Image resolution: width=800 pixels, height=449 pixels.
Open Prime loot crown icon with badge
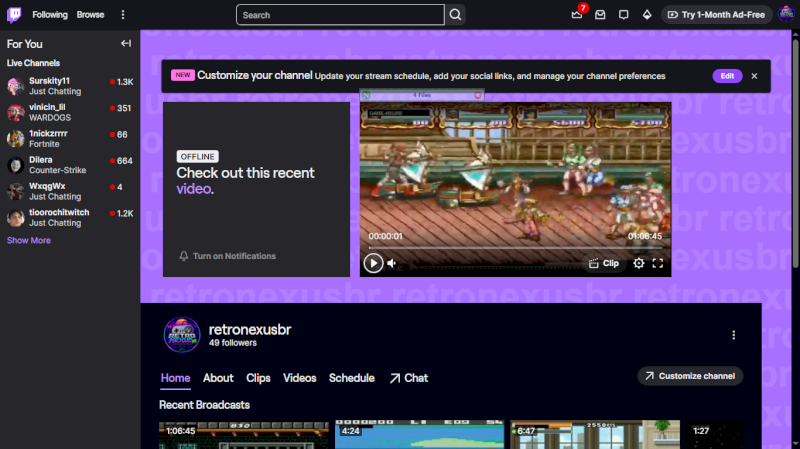pyautogui.click(x=577, y=15)
